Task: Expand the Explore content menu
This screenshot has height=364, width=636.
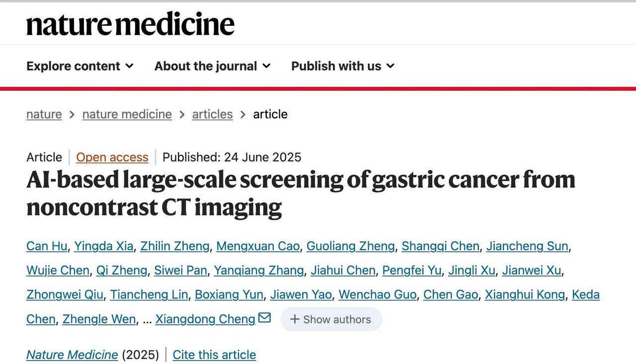Action: 80,66
